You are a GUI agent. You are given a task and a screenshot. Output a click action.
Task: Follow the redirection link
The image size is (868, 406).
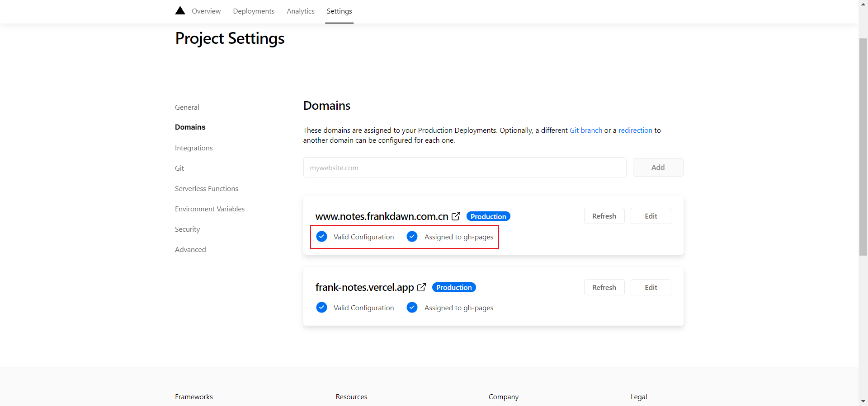635,130
